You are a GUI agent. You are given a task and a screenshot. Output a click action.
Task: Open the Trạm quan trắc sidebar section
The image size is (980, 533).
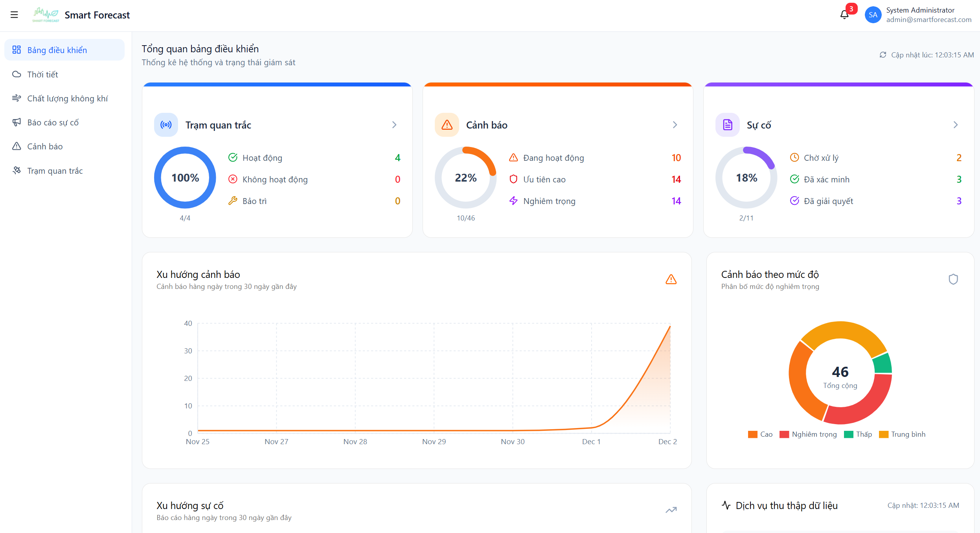coord(55,171)
